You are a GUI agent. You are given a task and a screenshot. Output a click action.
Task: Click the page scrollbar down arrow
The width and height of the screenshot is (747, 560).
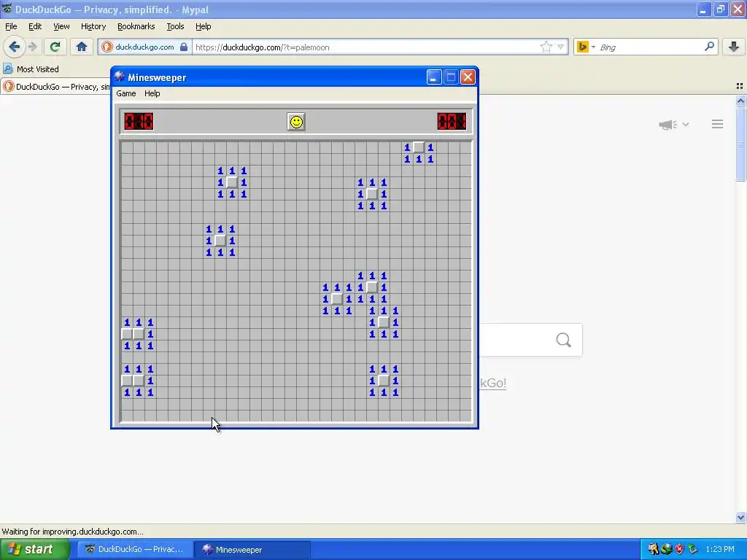click(x=740, y=517)
